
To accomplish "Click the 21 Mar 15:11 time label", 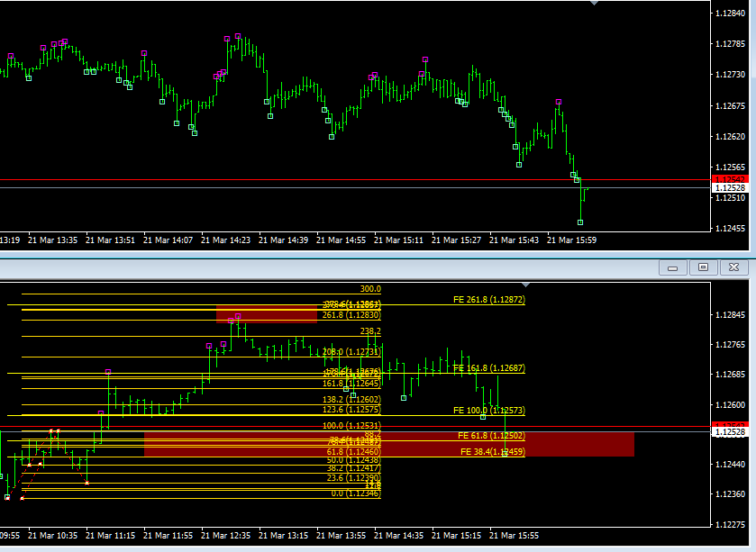I will pyautogui.click(x=398, y=240).
